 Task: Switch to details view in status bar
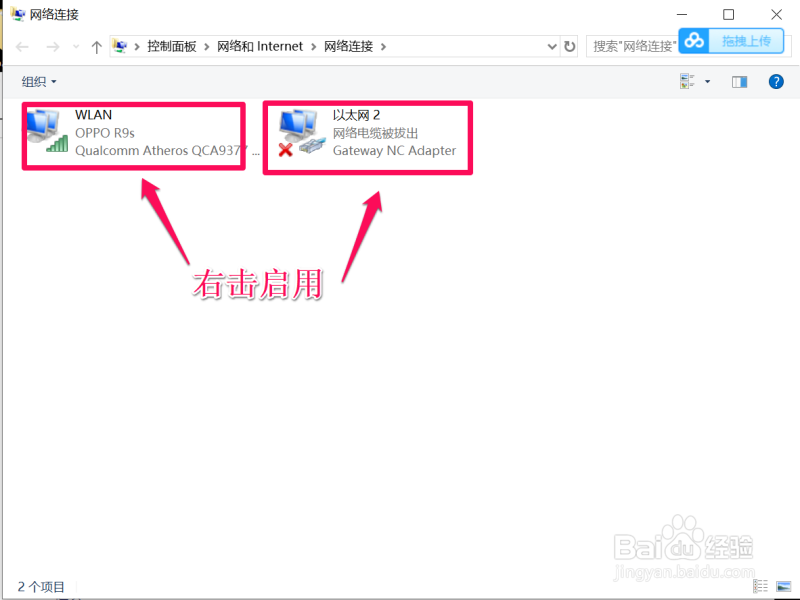click(760, 586)
